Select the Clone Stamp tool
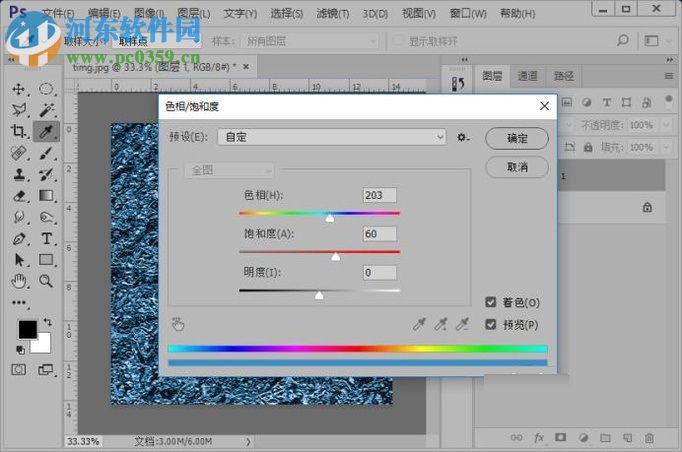Image resolution: width=682 pixels, height=452 pixels. [x=18, y=174]
